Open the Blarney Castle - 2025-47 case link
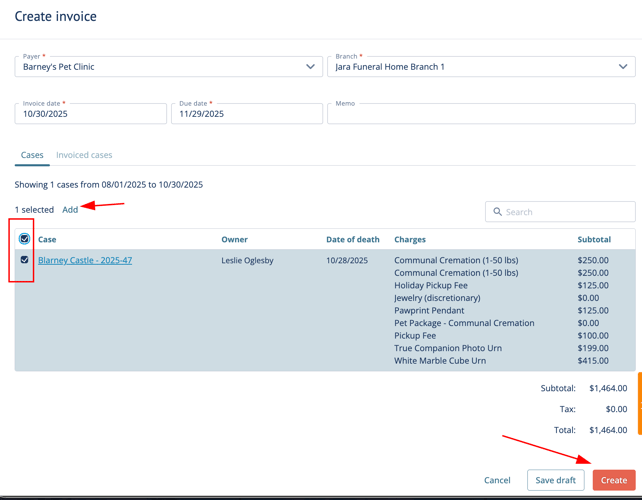This screenshot has height=500, width=642. (x=85, y=260)
